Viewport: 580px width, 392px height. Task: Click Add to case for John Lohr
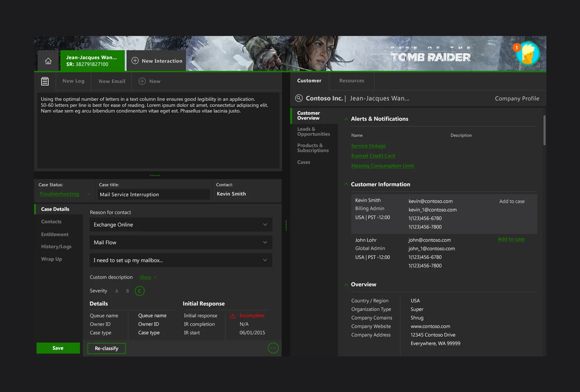pyautogui.click(x=511, y=239)
